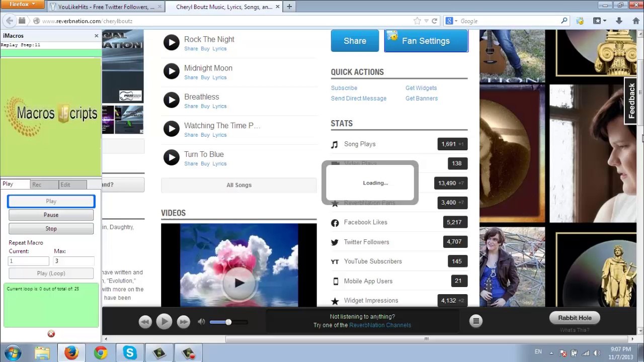Open the Firefox menu button
Screen dimensions: 644x362
[x=23, y=4]
